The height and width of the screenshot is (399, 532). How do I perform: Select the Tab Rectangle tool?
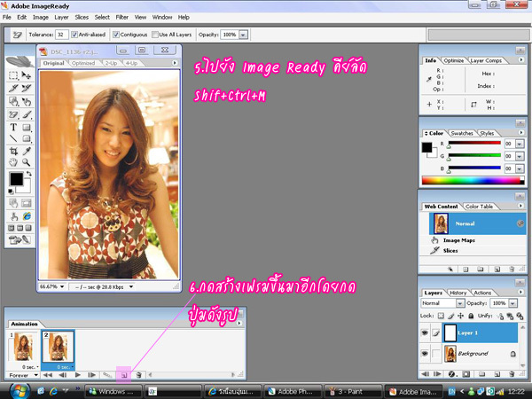[27, 138]
